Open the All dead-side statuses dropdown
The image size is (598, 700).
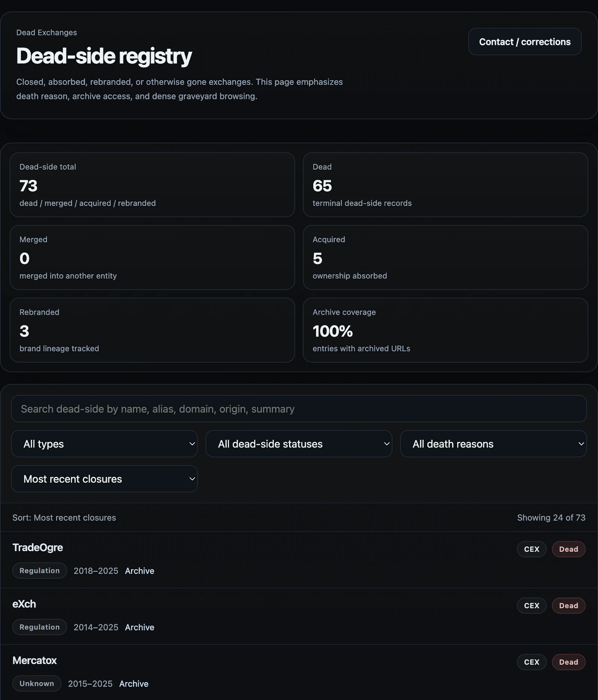point(299,444)
